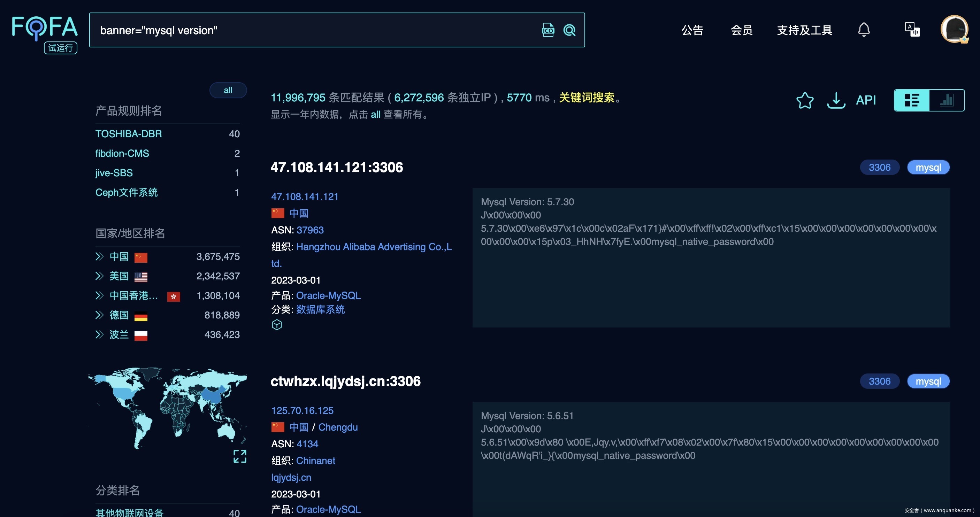This screenshot has width=980, height=517.
Task: Click the magnifier search icon
Action: point(569,30)
